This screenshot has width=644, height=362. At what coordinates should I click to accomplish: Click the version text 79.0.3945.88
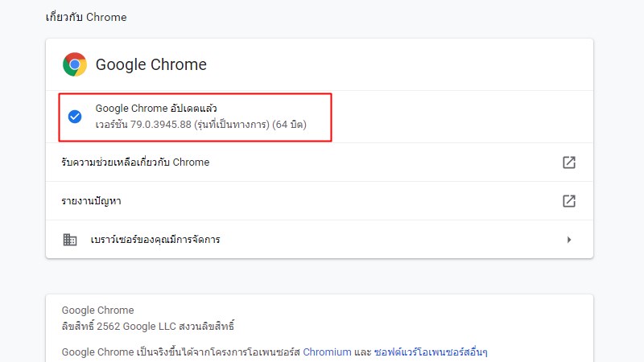(x=160, y=125)
